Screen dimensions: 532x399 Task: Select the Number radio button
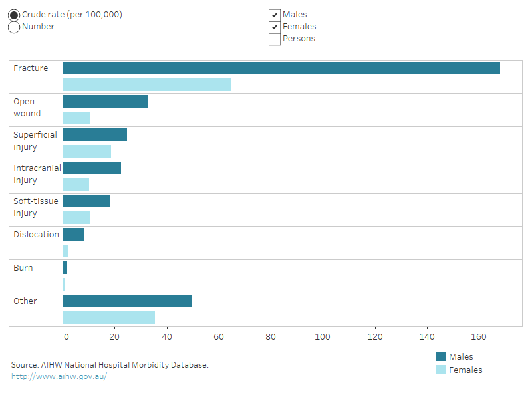pyautogui.click(x=13, y=27)
